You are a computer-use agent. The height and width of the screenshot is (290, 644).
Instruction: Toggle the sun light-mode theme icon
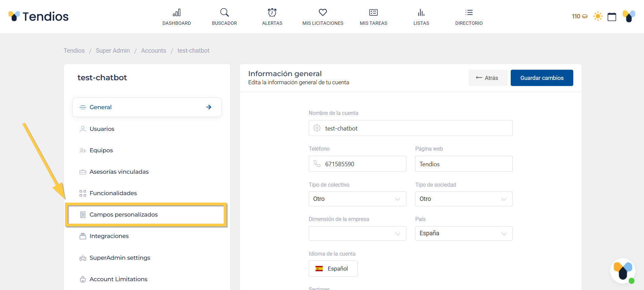(598, 16)
